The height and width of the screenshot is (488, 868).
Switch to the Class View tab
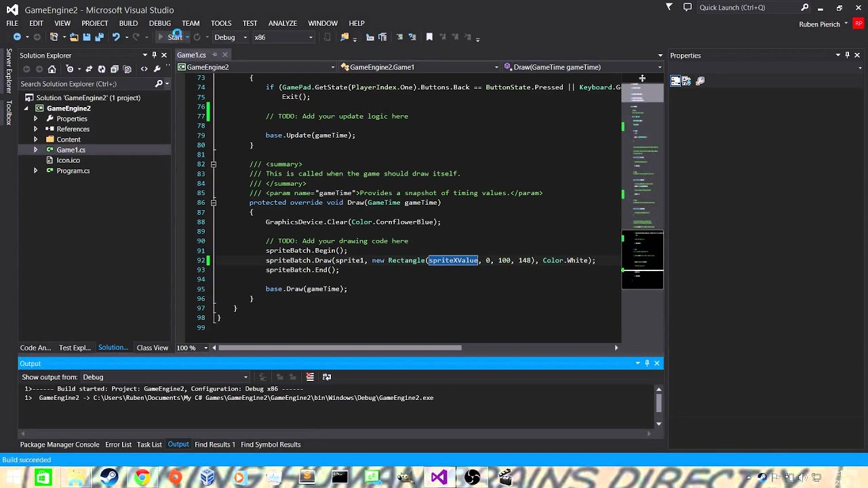152,348
